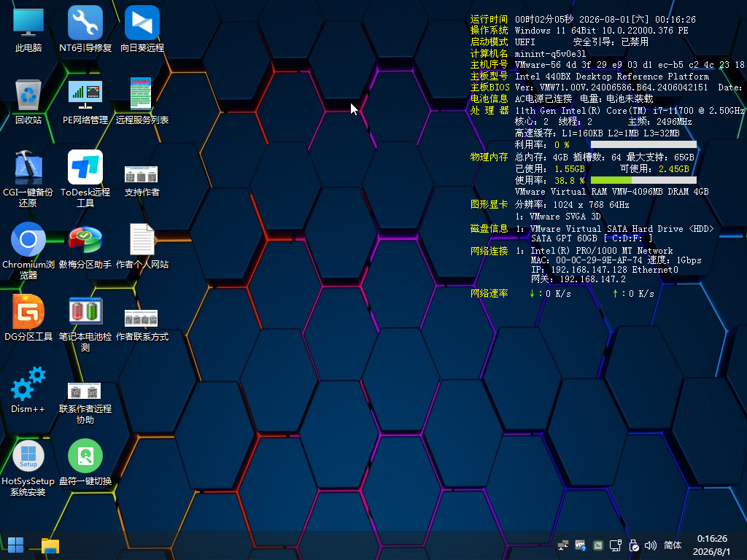Open 远程服务列表 file

pyautogui.click(x=142, y=101)
